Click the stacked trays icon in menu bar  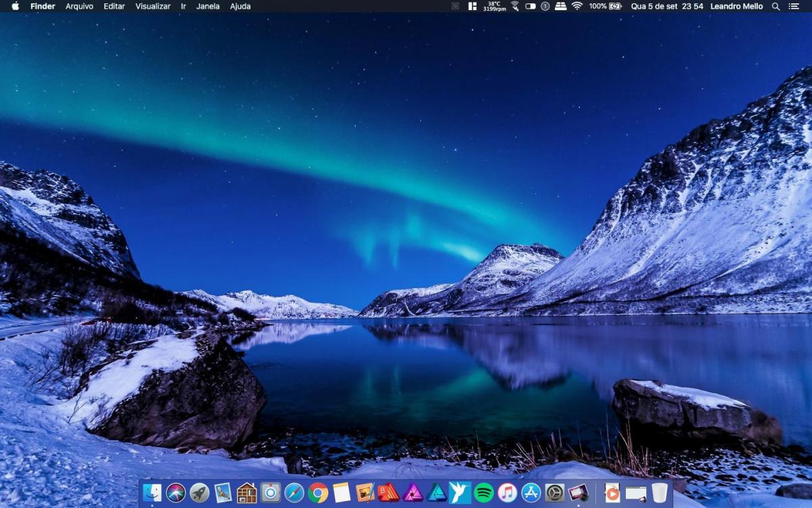[560, 6]
